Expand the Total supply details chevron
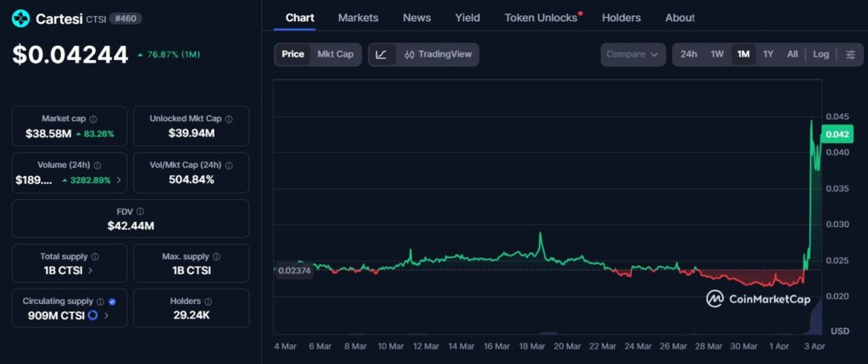 91,271
